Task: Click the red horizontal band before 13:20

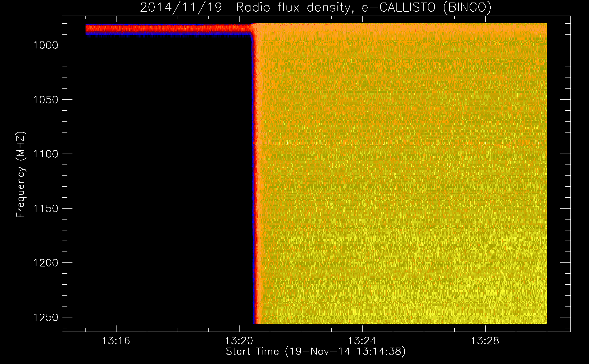Action: click(167, 28)
